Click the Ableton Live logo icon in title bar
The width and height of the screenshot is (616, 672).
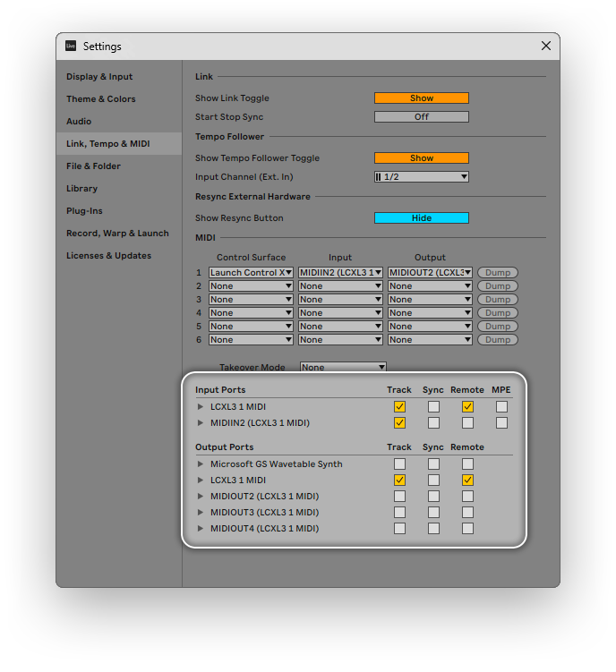(71, 46)
